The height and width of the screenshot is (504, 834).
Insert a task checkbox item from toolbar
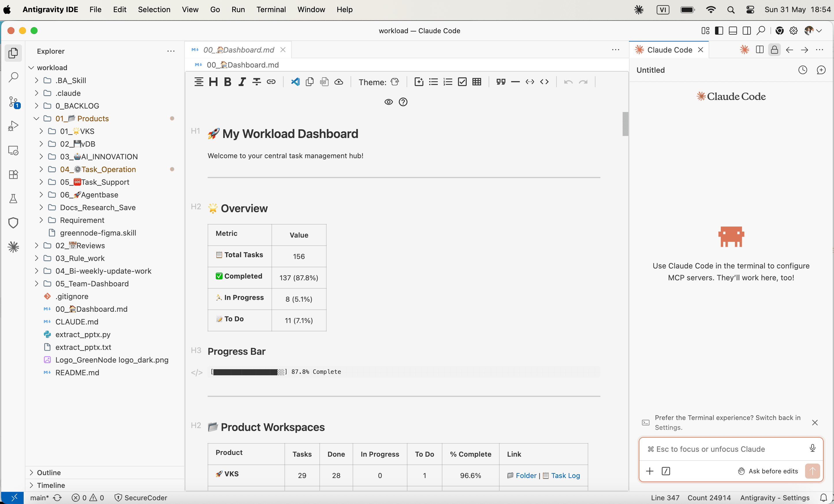pyautogui.click(x=462, y=82)
